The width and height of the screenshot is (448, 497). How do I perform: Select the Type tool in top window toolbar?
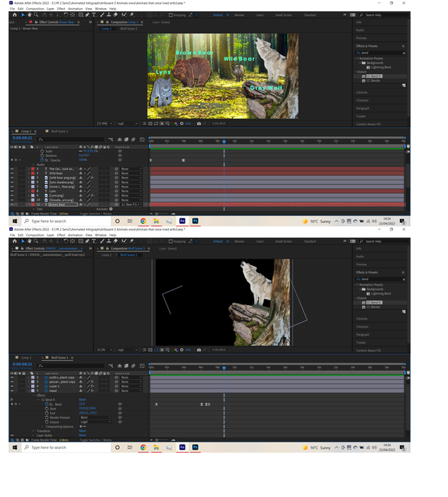pyautogui.click(x=94, y=15)
